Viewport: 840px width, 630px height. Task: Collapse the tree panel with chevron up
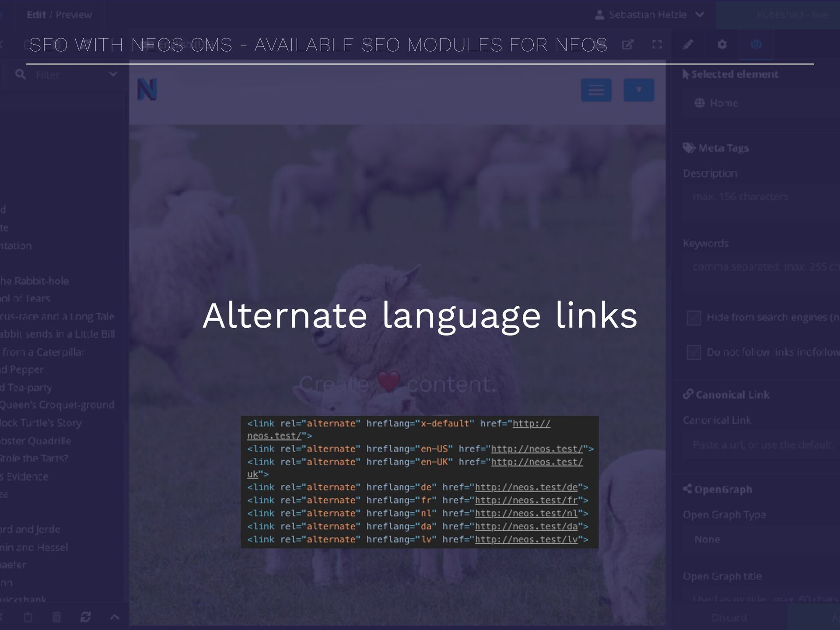coord(115,617)
